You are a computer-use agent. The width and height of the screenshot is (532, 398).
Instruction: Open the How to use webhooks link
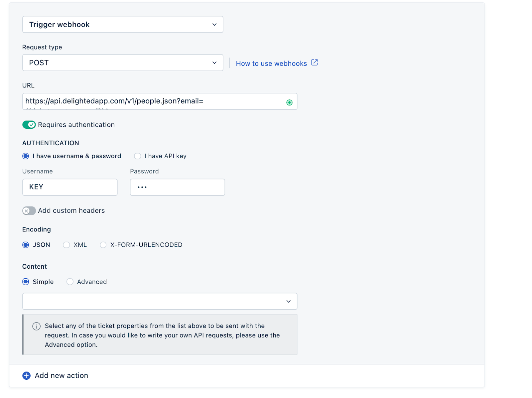(271, 64)
